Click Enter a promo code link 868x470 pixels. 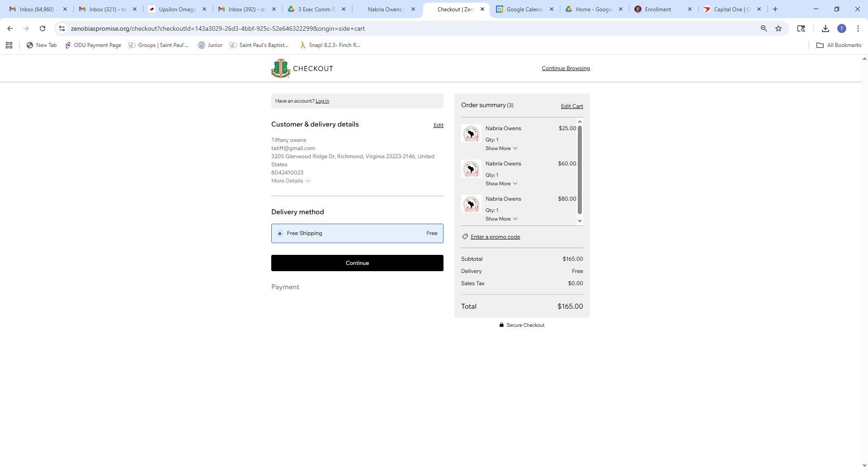tap(495, 237)
